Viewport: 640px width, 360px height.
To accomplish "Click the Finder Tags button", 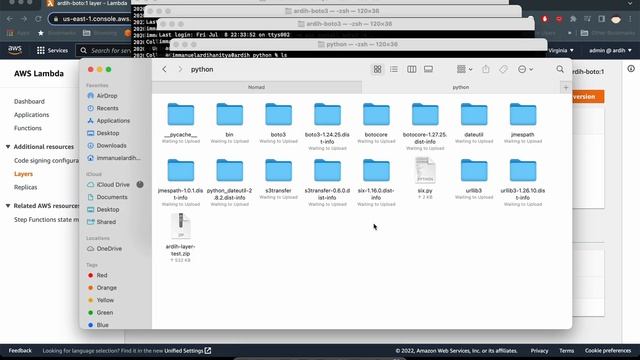I will coord(503,69).
